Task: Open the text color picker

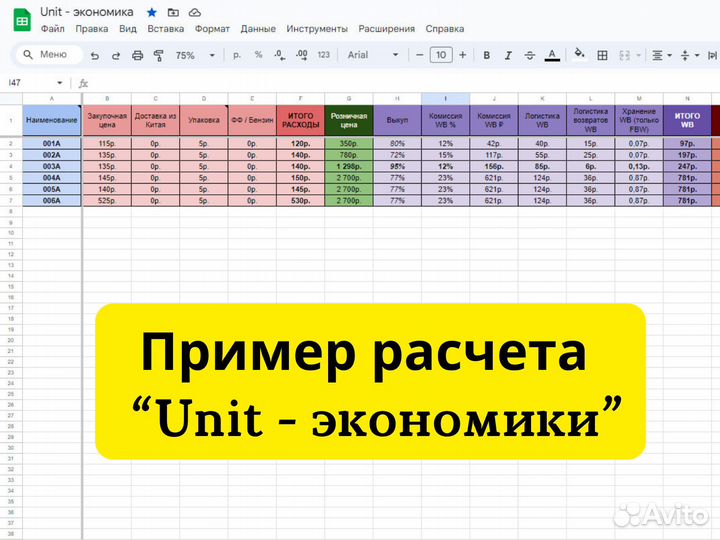Action: point(552,56)
